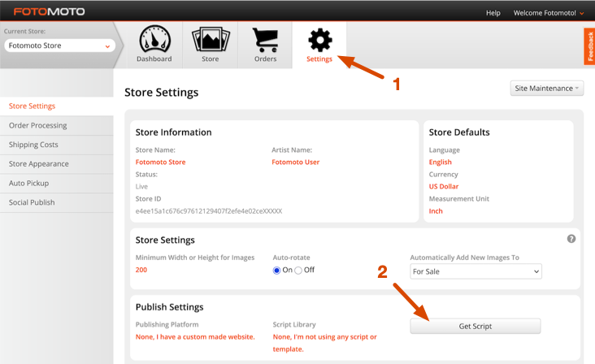Expand the Current Store dropdown
Screen dimensions: 595x364
coord(59,45)
